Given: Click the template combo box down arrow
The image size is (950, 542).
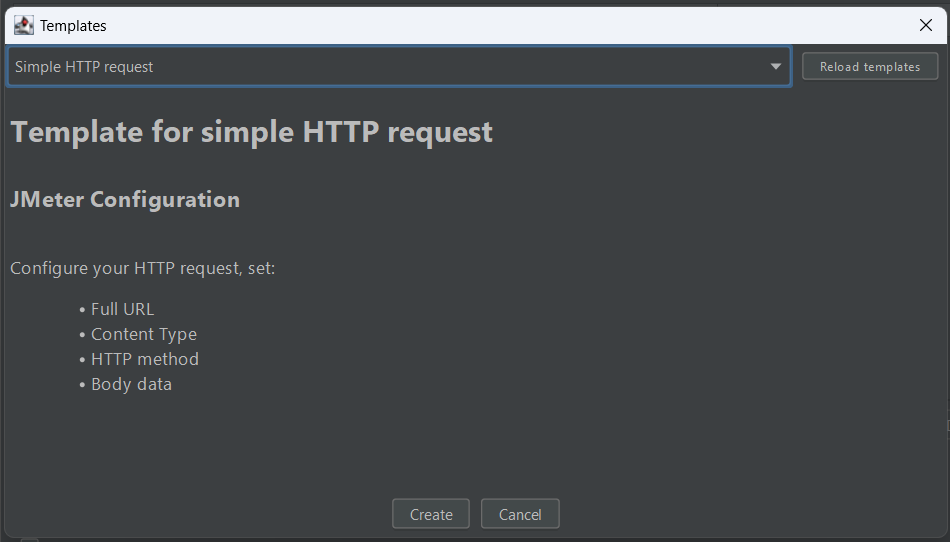Looking at the screenshot, I should pos(776,67).
